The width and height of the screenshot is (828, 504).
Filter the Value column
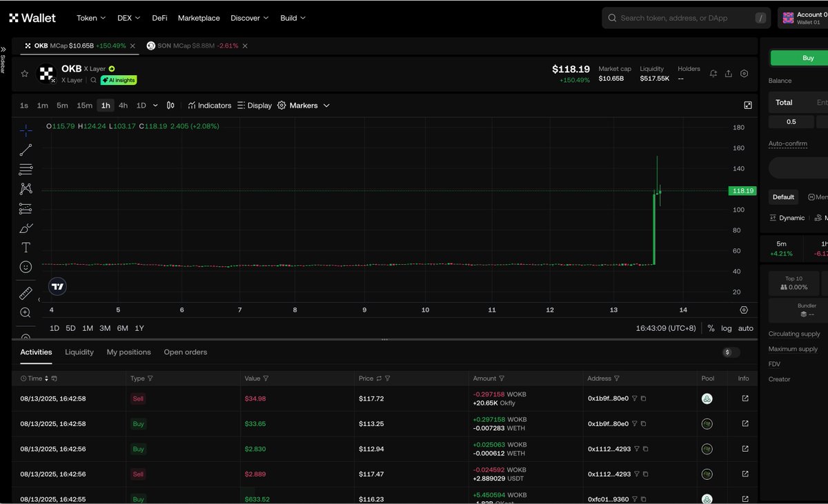click(x=266, y=379)
